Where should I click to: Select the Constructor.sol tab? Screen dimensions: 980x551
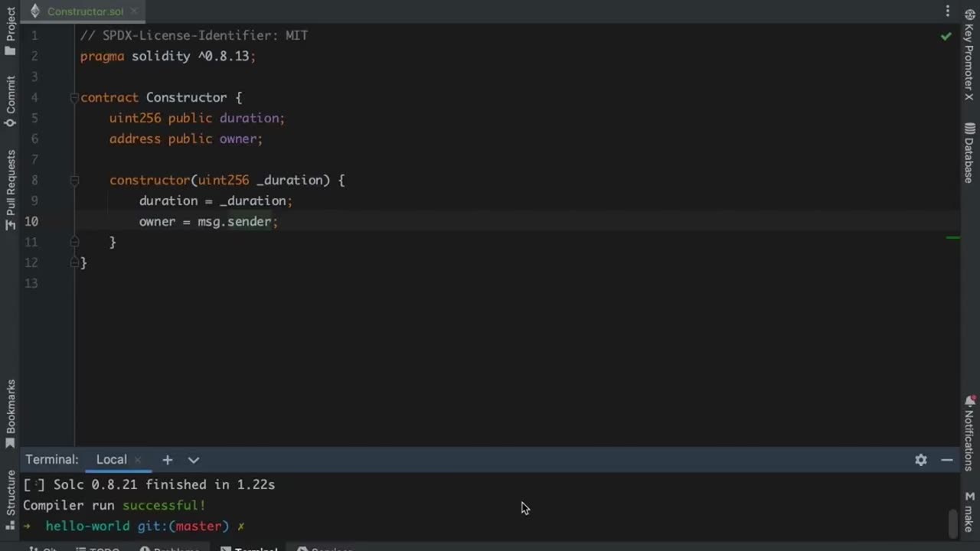point(85,11)
